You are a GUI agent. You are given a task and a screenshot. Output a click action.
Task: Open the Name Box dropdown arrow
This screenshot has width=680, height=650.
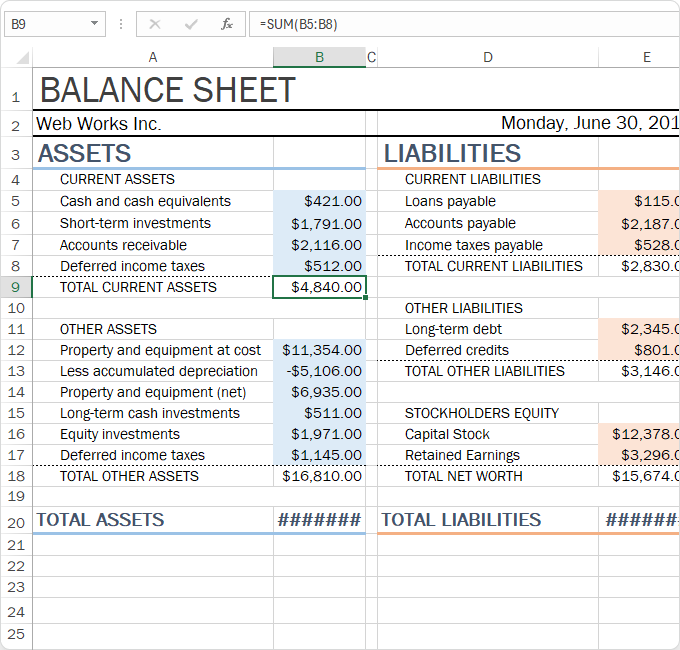pyautogui.click(x=94, y=23)
